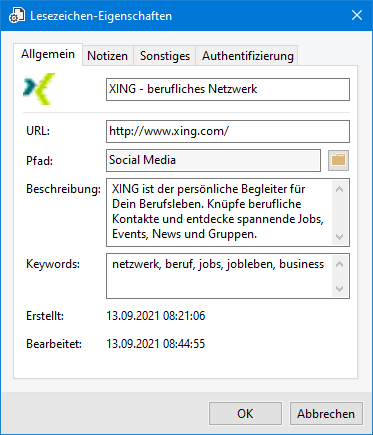Click the bookmark properties title bar icon
The width and height of the screenshot is (373, 435).
(17, 16)
